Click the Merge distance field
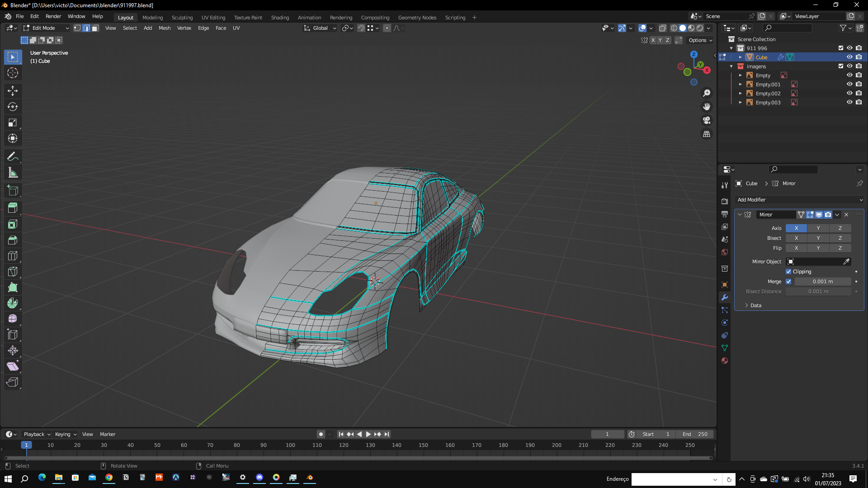Viewport: 868px width, 488px height. (822, 282)
